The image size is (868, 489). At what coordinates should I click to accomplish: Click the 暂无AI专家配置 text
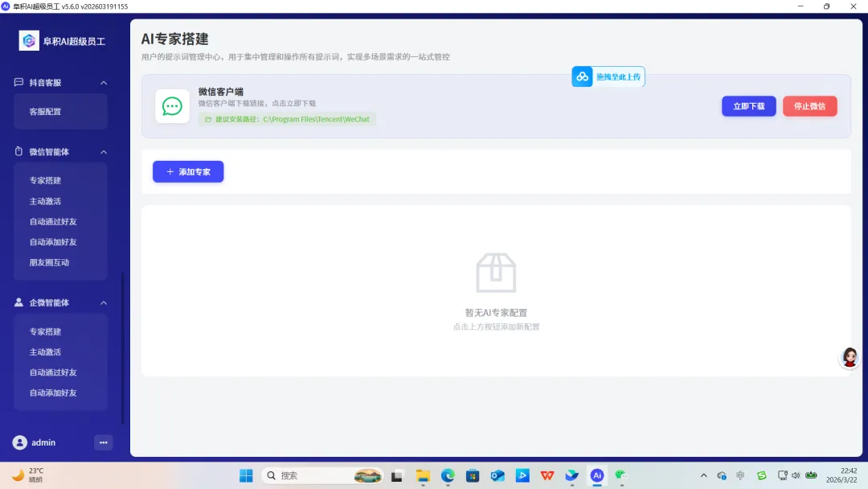click(496, 312)
